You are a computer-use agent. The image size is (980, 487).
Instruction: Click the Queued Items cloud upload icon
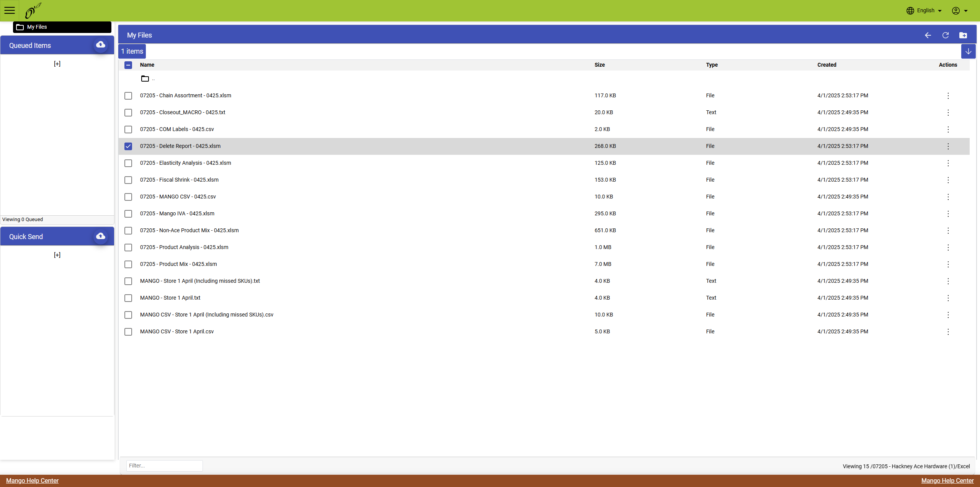click(101, 45)
